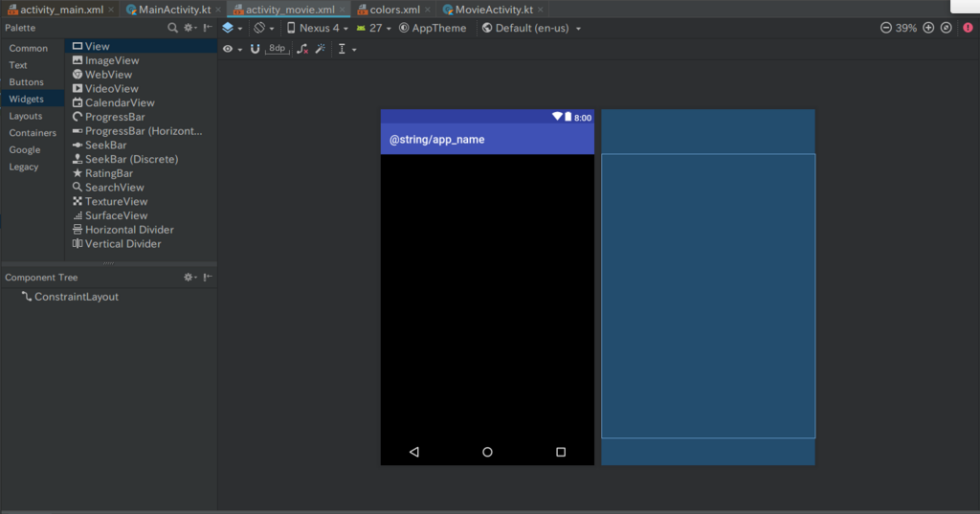This screenshot has width=980, height=514.
Task: Zoom in the design preview
Action: pyautogui.click(x=928, y=28)
